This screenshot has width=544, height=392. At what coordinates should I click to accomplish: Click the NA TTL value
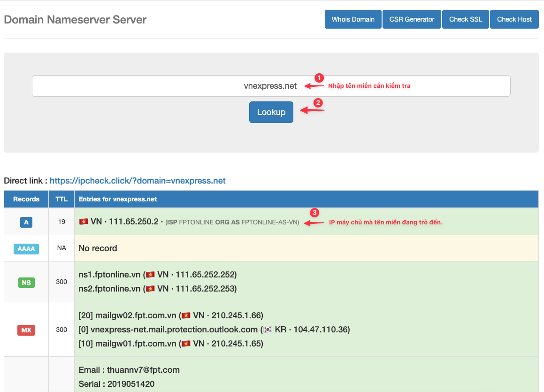(61, 248)
